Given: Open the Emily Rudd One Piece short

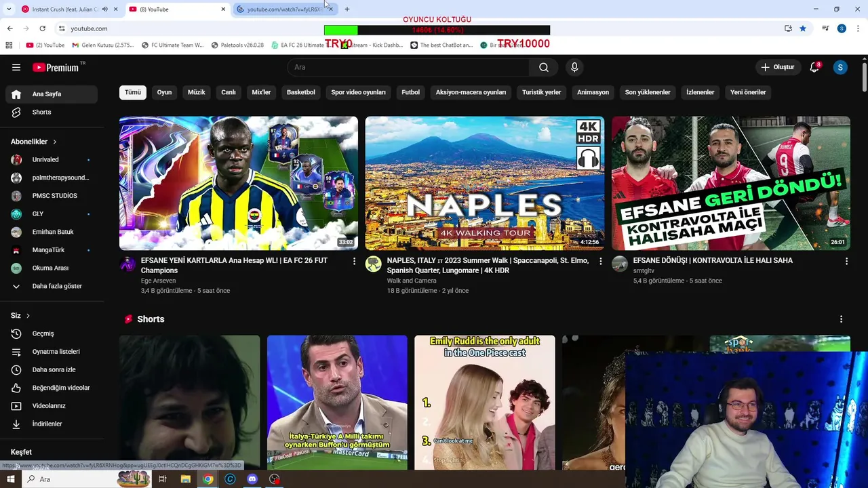Looking at the screenshot, I should (x=485, y=403).
